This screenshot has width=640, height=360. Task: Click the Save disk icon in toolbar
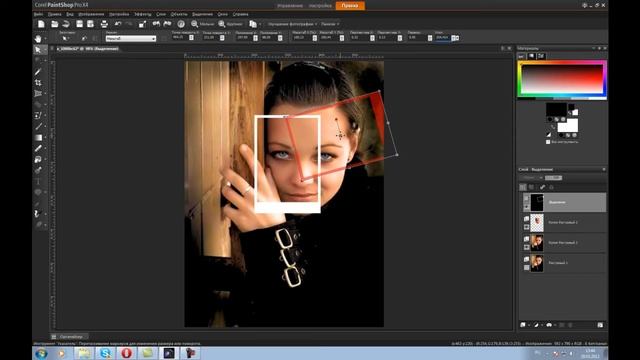(80, 24)
